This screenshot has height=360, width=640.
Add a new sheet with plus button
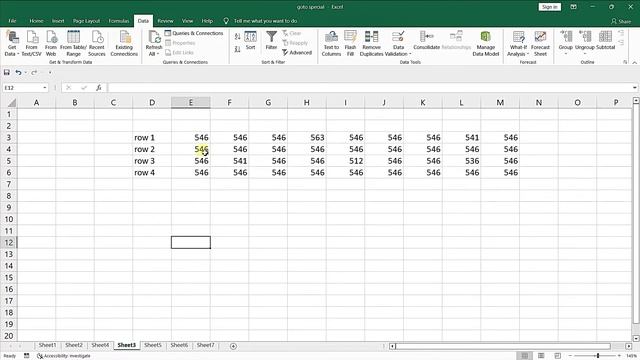tap(233, 346)
